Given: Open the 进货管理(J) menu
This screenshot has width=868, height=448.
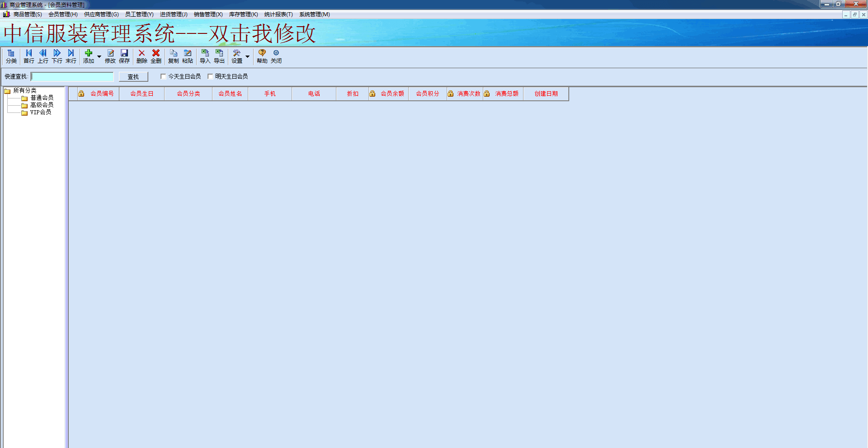Looking at the screenshot, I should (174, 14).
